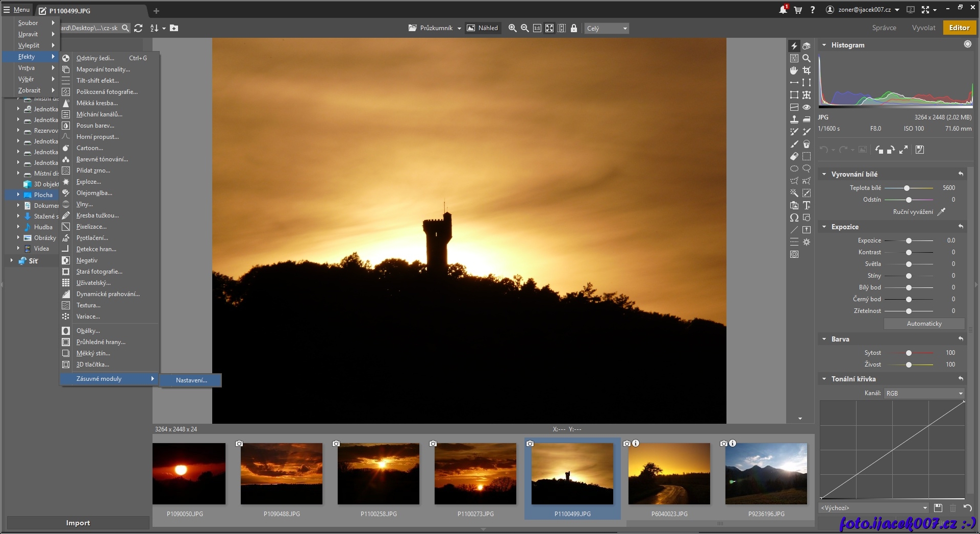Image resolution: width=980 pixels, height=534 pixels.
Task: Select the P6040023.JPG thumbnail
Action: [x=669, y=474]
